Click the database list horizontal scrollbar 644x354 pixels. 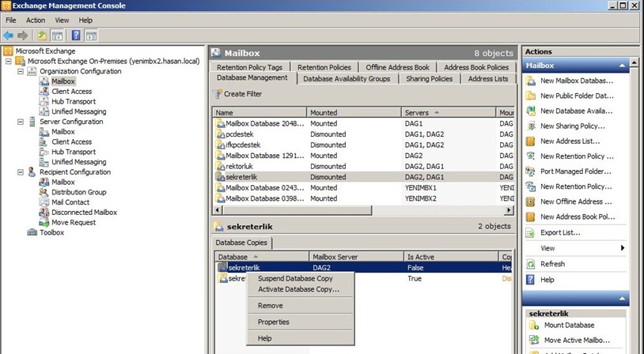coord(297,210)
